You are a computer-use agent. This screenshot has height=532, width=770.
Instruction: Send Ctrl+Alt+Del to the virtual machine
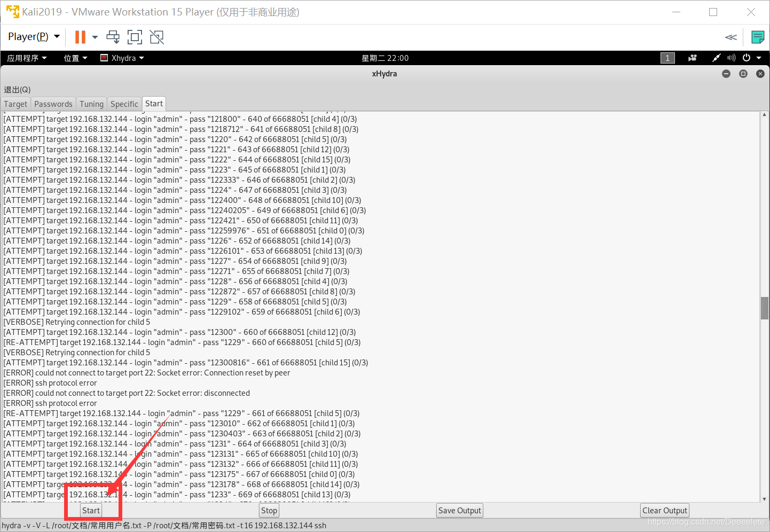[x=113, y=37]
